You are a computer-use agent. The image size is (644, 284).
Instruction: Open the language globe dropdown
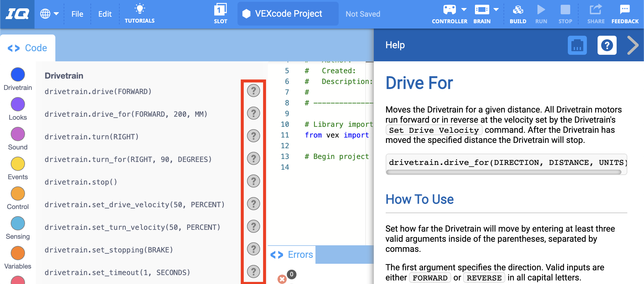pyautogui.click(x=49, y=14)
